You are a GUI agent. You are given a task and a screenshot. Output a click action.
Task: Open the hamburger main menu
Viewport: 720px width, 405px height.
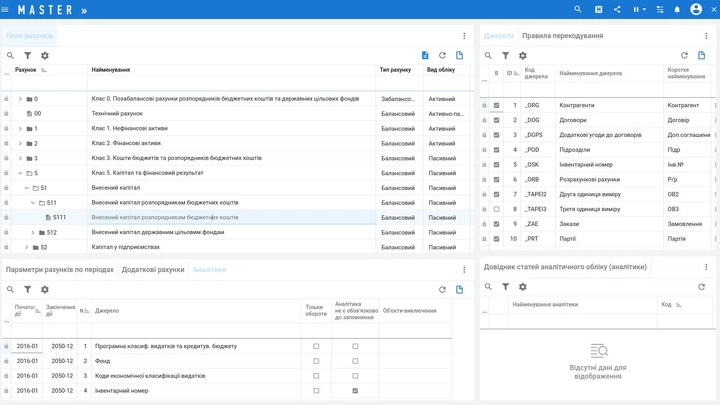point(5,10)
